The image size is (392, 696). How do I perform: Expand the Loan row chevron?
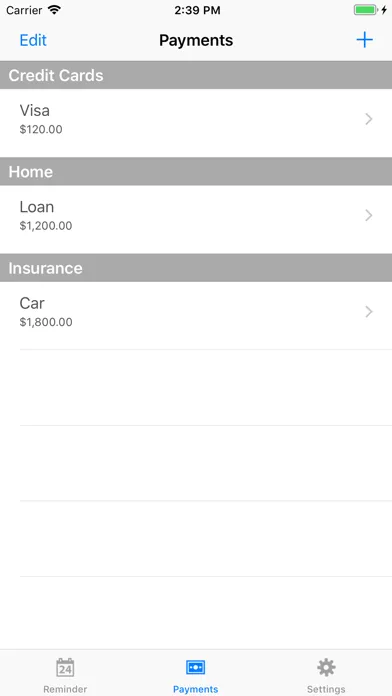[x=368, y=215]
